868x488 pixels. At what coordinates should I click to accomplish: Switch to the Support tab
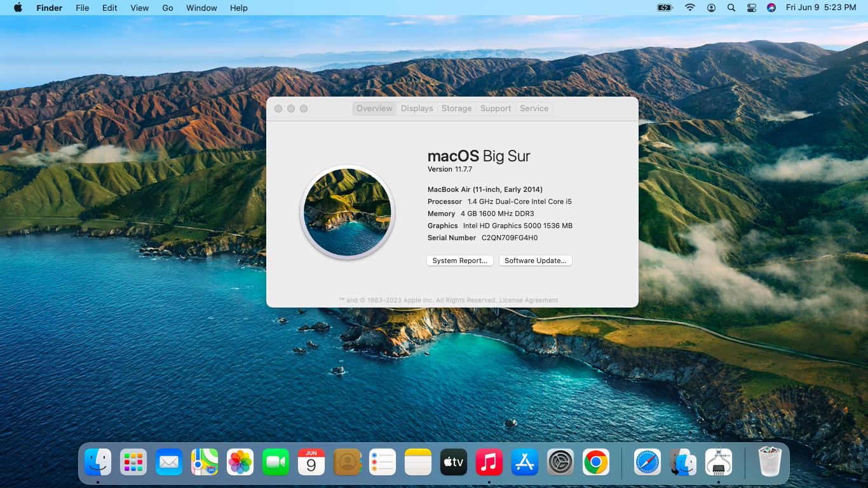point(496,109)
